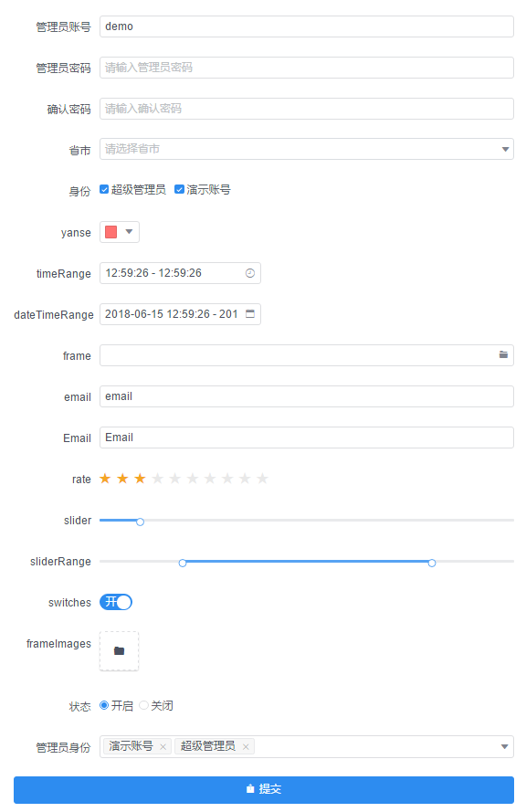This screenshot has width=526, height=812.
Task: Focus the 管理员密码 input field
Action: [x=307, y=68]
